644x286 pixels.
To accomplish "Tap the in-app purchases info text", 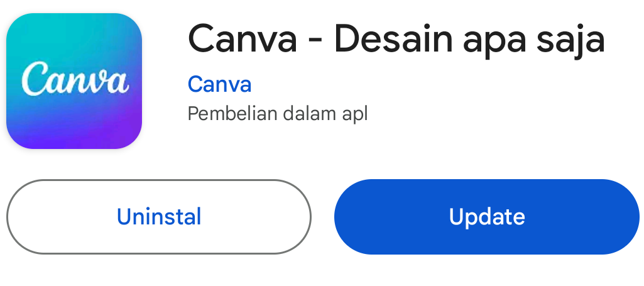I will 277,114.
